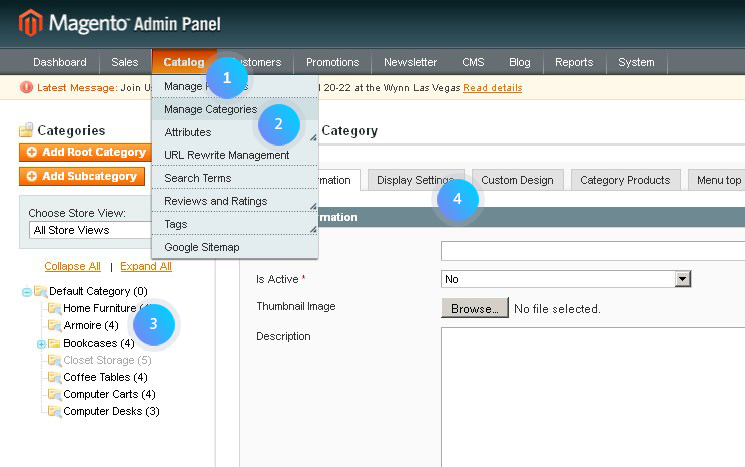This screenshot has width=745, height=467.
Task: Click into the Description text area
Action: (593, 397)
